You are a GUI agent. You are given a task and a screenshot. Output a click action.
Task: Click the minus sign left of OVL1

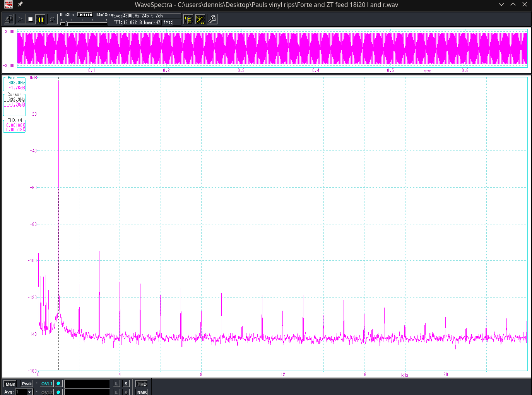click(x=37, y=383)
